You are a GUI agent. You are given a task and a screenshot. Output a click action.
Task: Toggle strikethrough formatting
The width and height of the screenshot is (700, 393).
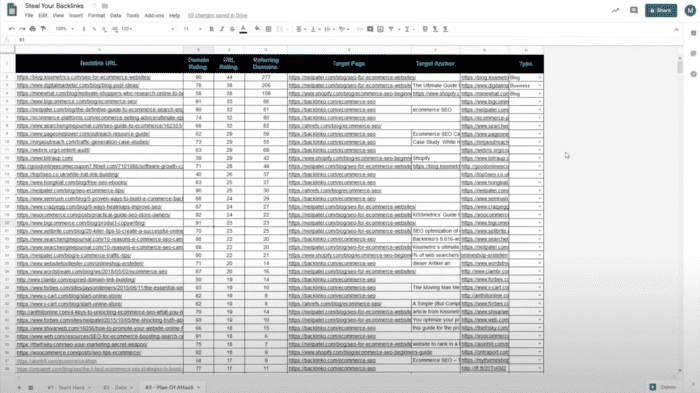(x=232, y=29)
